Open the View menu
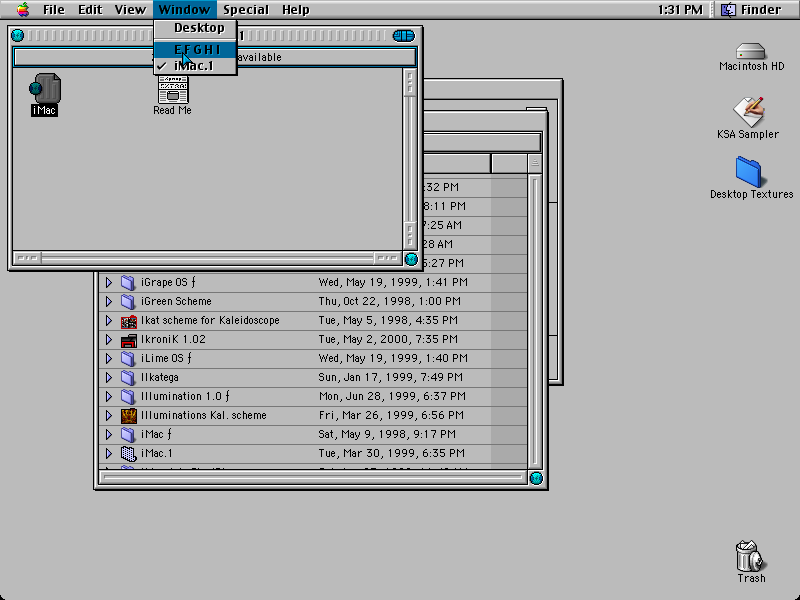 click(130, 10)
